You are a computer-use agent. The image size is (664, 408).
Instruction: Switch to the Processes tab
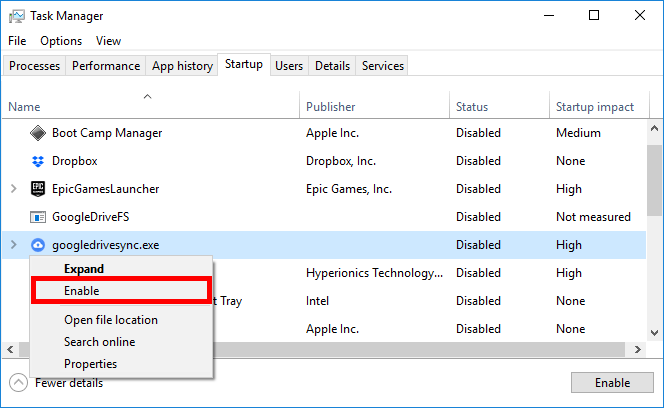click(x=34, y=66)
